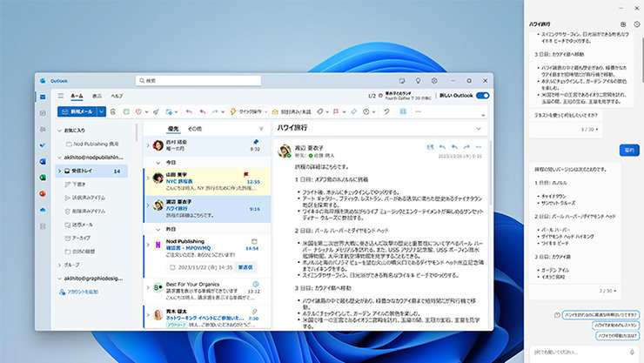The height and width of the screenshot is (363, 644).
Task: Launch Word from the left app rail
Action: [43, 161]
